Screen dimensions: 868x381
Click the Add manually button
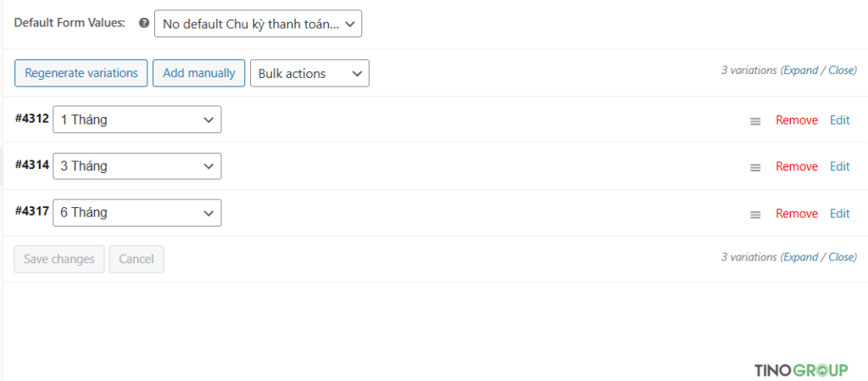click(198, 73)
